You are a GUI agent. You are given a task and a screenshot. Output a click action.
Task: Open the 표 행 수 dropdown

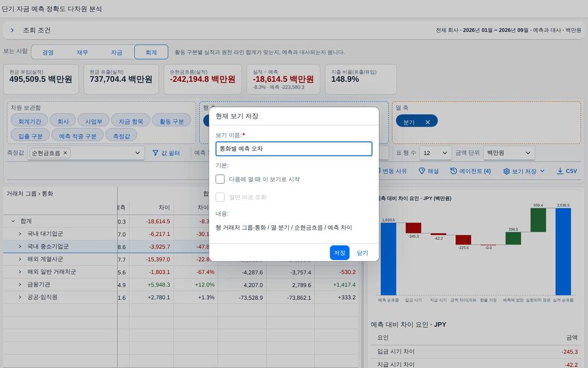(435, 153)
